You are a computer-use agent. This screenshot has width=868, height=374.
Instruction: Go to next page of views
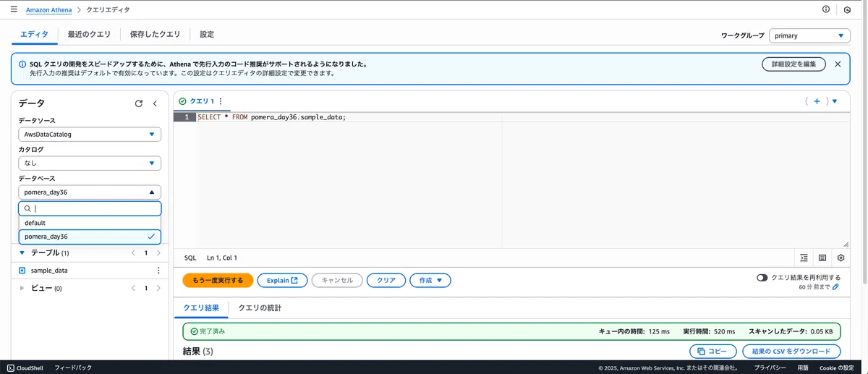pyautogui.click(x=158, y=288)
